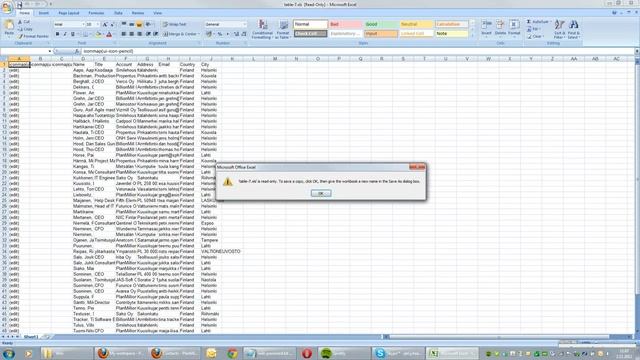Apply the Normal cell style
This screenshot has height=360, width=640.
click(310, 24)
